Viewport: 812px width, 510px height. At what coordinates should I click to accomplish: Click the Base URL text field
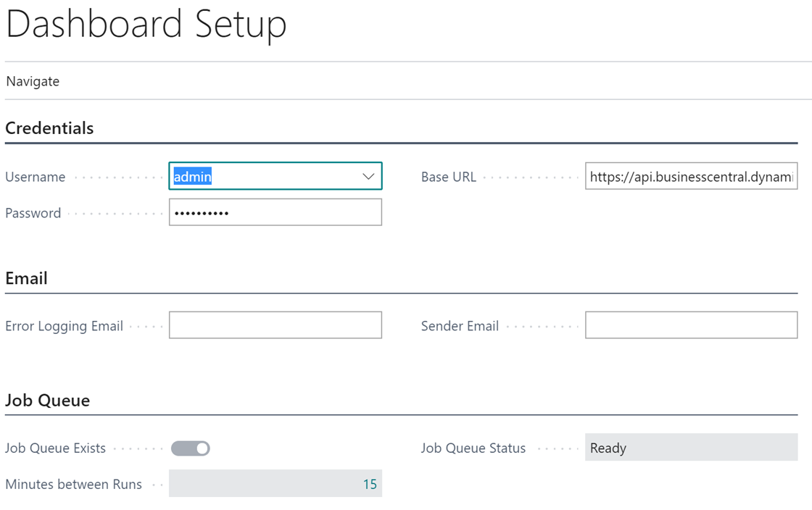click(692, 176)
